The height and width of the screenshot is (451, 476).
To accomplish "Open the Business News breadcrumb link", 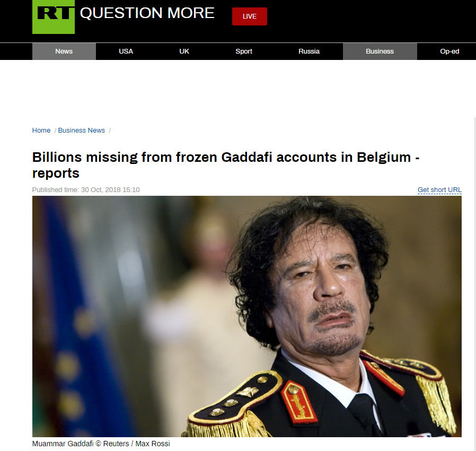I will tap(81, 131).
